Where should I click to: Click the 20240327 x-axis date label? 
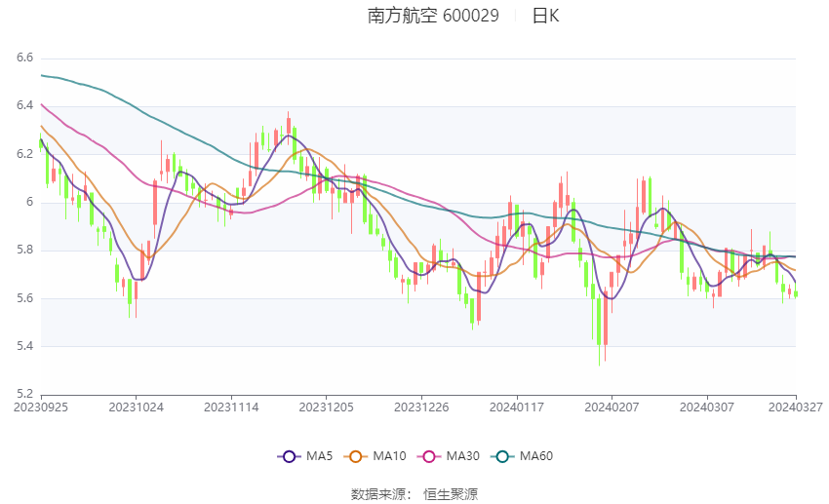(796, 407)
